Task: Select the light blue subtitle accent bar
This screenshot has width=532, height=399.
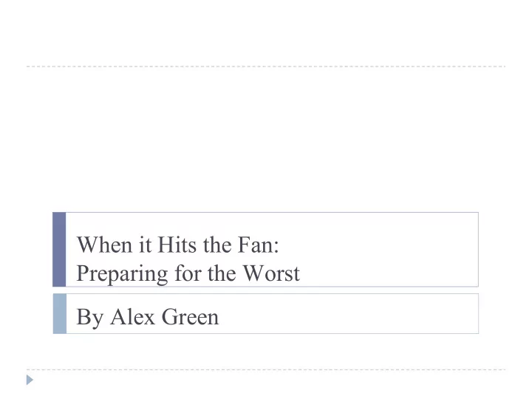Action: (x=60, y=314)
